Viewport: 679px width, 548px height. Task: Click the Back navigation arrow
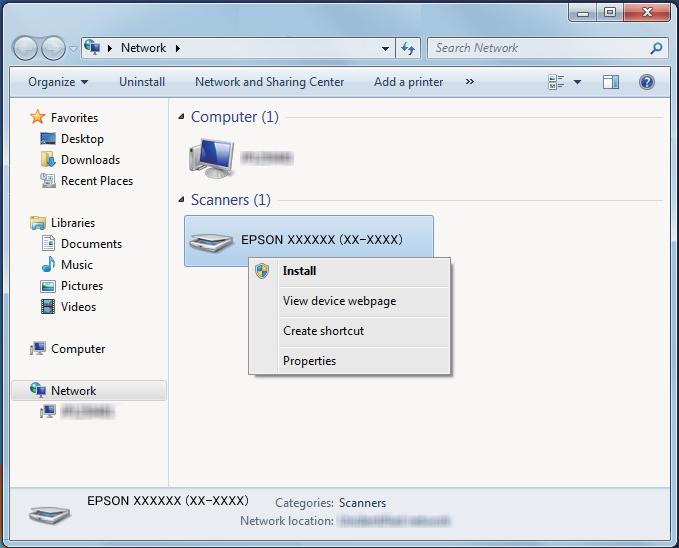click(25, 48)
